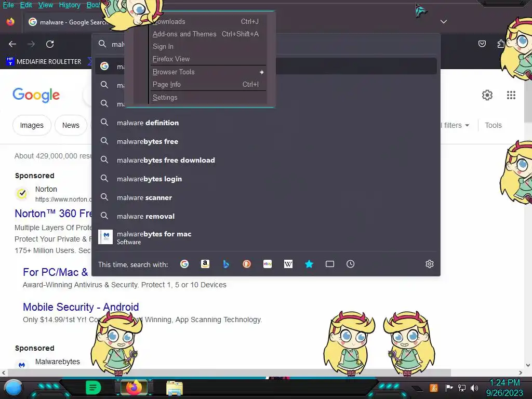Click the volume speaker tray icon

coord(474,388)
